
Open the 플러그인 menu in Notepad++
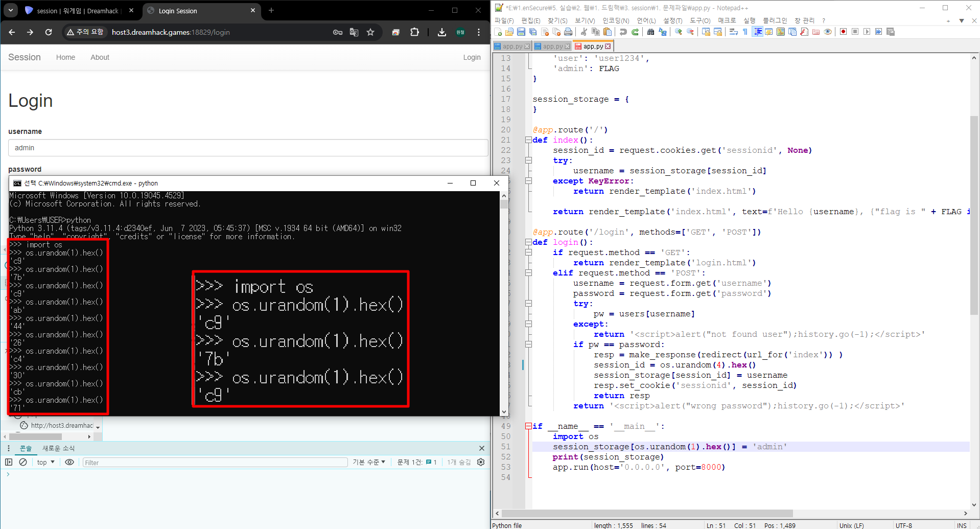[x=775, y=20]
